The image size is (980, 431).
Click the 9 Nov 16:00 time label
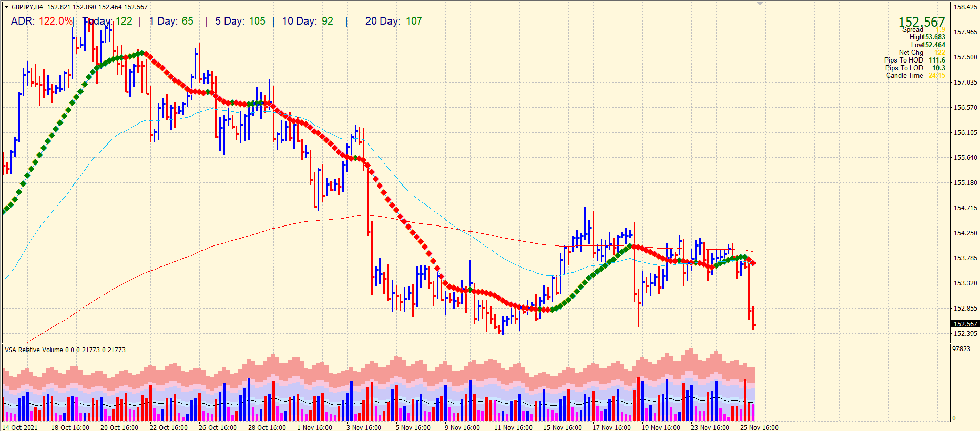(462, 428)
